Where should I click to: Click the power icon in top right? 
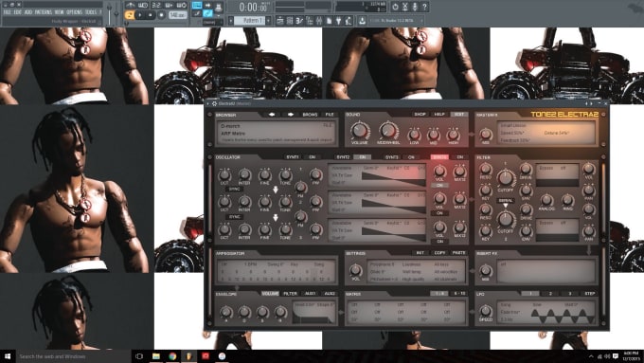(395, 7)
